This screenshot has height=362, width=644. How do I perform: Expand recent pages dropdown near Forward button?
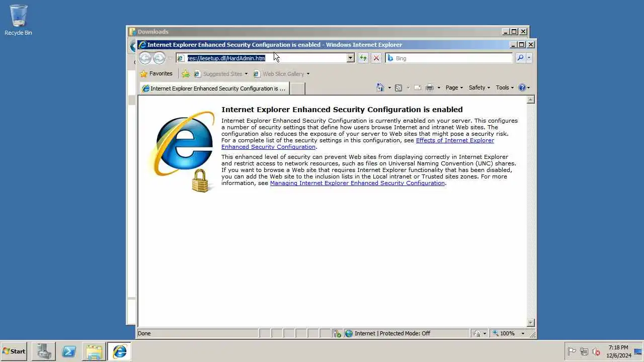coord(170,58)
